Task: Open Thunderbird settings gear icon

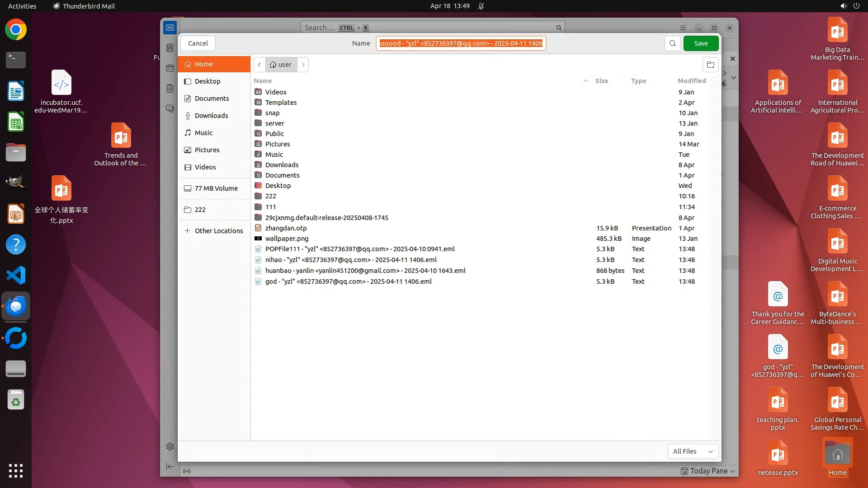Action: [x=170, y=446]
